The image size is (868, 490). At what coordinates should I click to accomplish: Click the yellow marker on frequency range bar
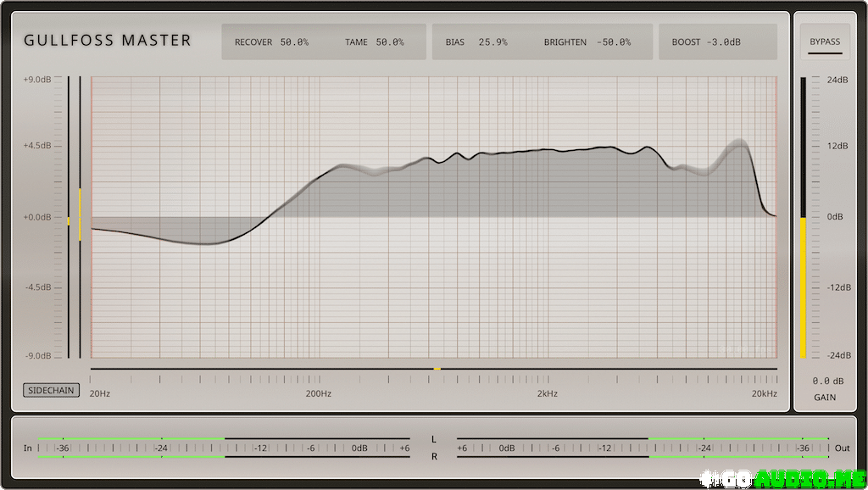[x=437, y=369]
